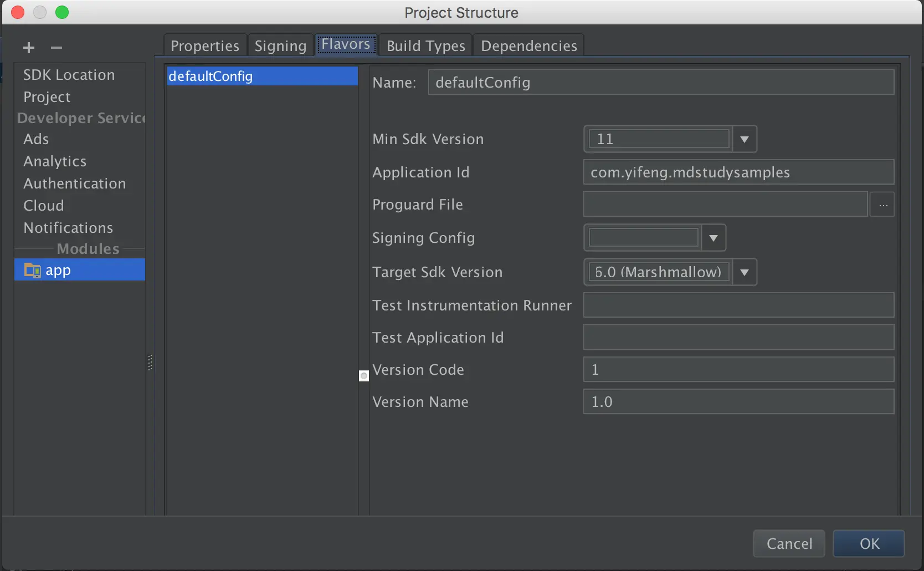Click the 'Test Application Id' label
This screenshot has width=924, height=571.
coord(438,338)
